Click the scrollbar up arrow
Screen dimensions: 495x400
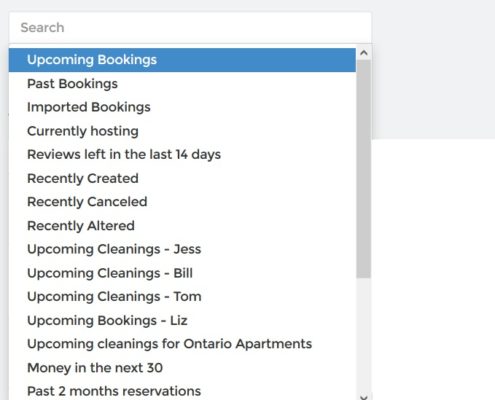click(x=364, y=53)
